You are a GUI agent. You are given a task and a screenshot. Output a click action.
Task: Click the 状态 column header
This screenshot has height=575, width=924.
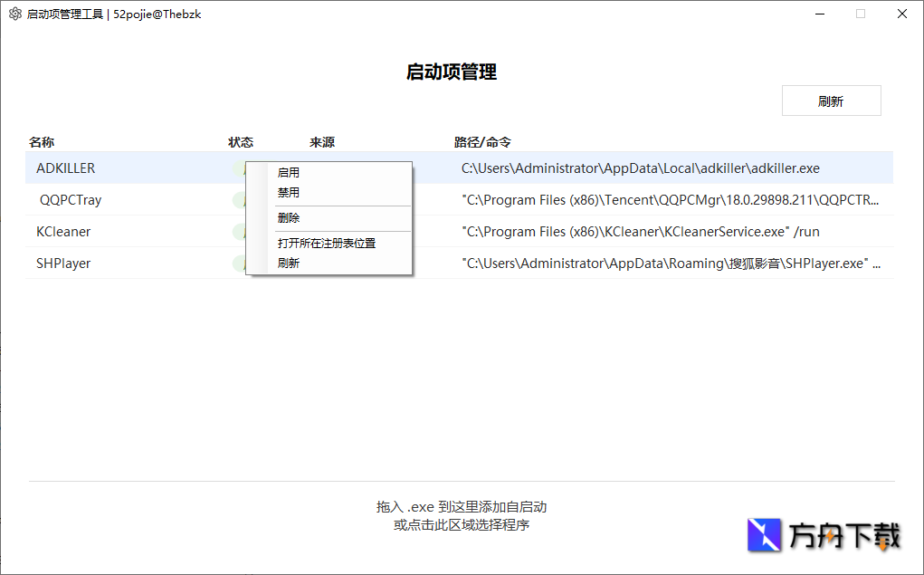click(241, 142)
